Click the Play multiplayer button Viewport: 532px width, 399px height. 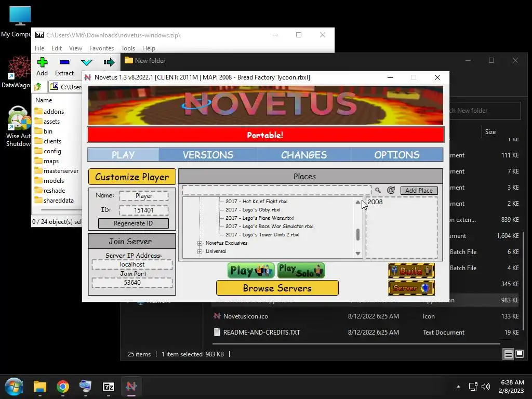pyautogui.click(x=251, y=270)
